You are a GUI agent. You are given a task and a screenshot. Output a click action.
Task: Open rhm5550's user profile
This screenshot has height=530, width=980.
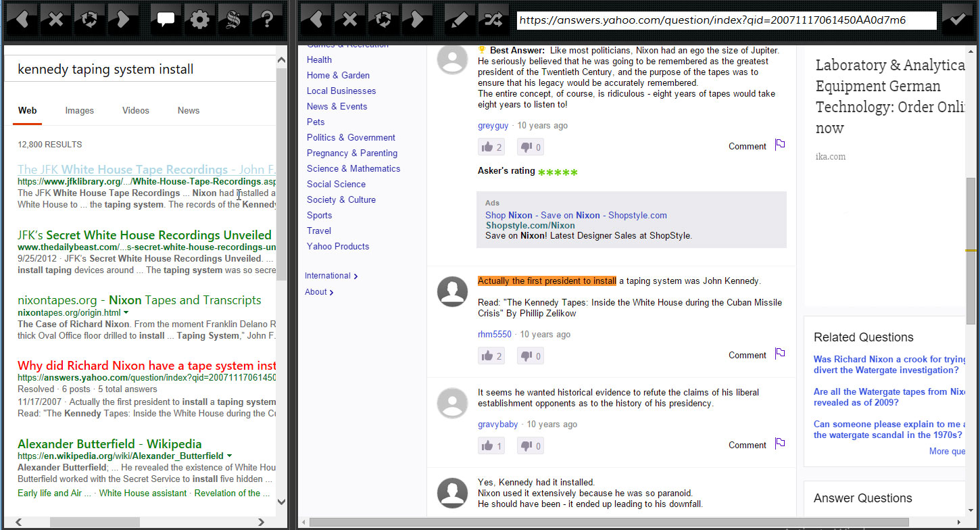pos(495,334)
